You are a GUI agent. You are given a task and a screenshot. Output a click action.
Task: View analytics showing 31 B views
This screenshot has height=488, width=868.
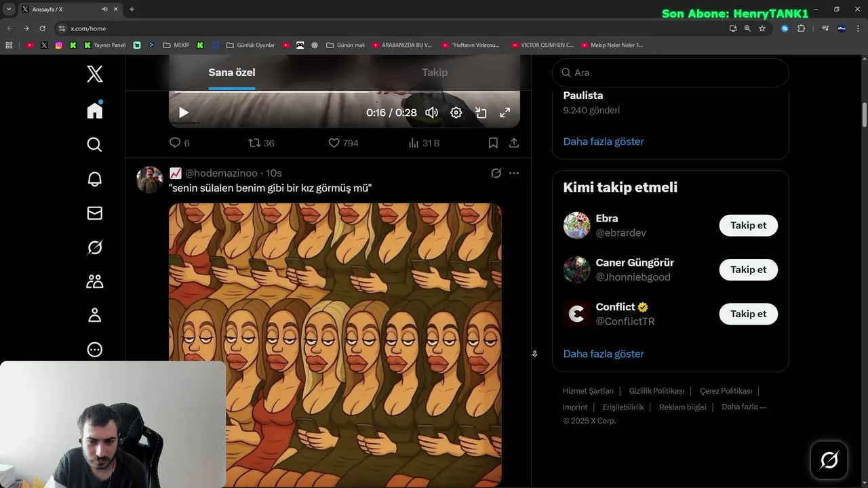coord(424,143)
